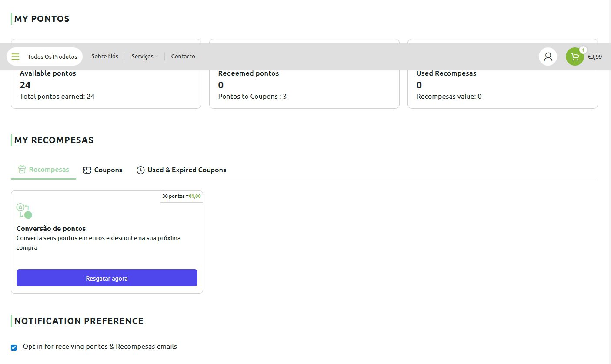Click the Used Recompesas card label
Image resolution: width=611 pixels, height=364 pixels.
pyautogui.click(x=446, y=73)
